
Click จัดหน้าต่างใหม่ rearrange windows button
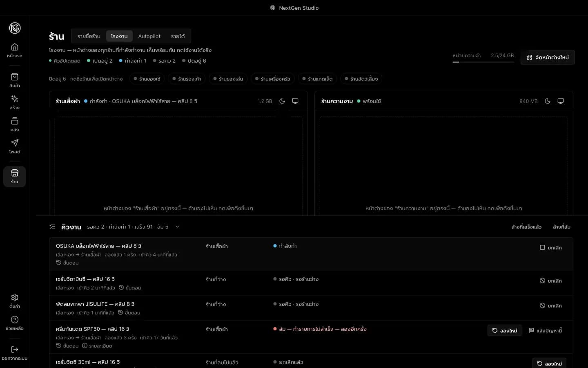pos(548,57)
